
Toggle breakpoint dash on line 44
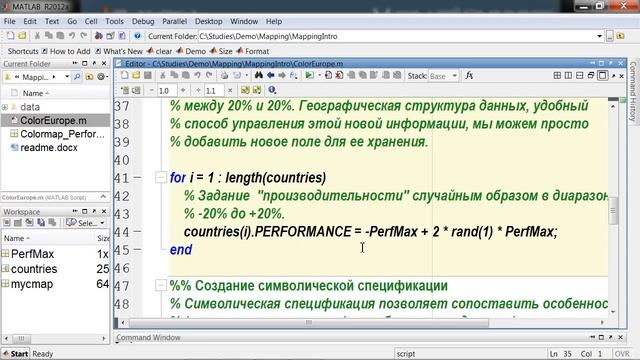point(137,231)
